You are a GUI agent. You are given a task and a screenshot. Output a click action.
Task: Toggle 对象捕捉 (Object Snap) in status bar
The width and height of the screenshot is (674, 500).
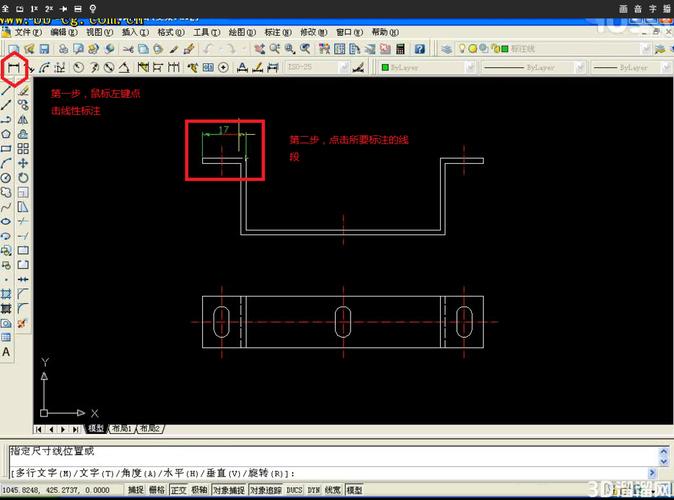tap(229, 490)
